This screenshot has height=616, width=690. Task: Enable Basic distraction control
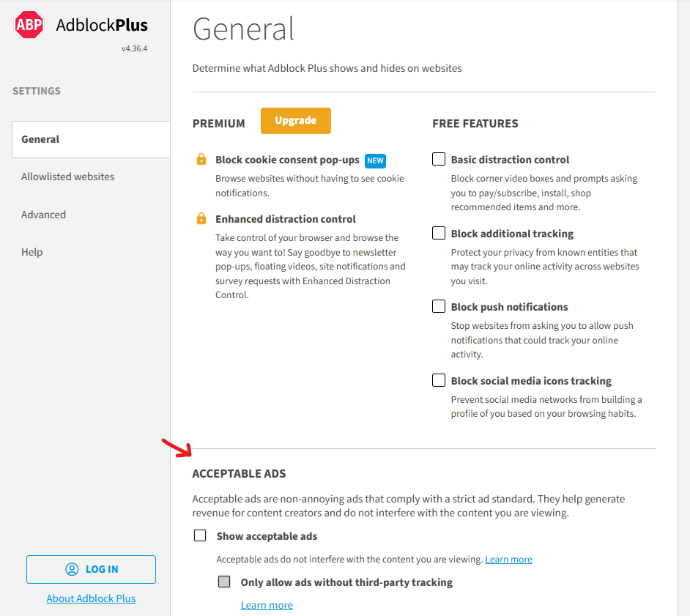coord(438,158)
